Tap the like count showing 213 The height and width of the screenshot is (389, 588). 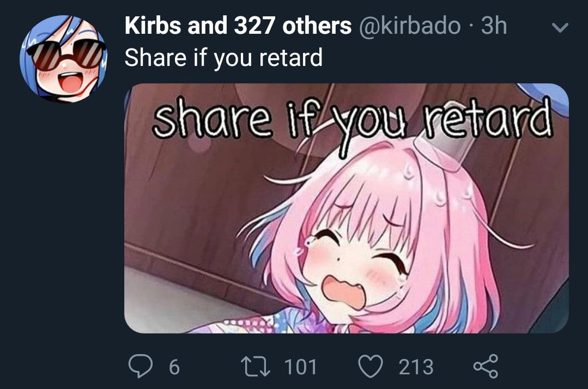pyautogui.click(x=416, y=367)
